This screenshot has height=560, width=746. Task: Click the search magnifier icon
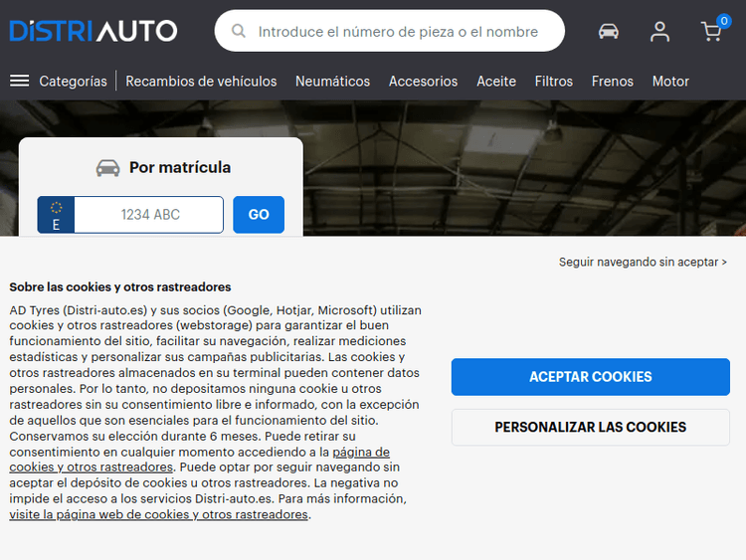click(x=239, y=32)
